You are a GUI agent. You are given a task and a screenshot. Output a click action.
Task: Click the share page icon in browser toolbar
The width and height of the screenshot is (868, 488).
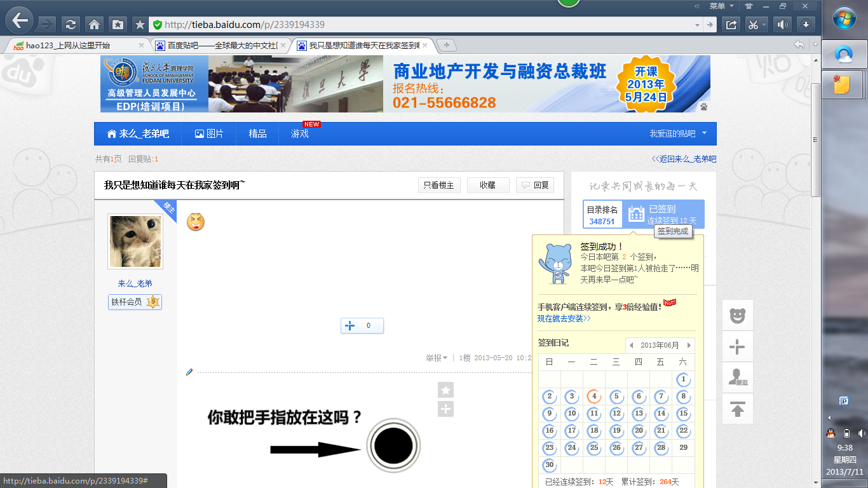pyautogui.click(x=731, y=24)
